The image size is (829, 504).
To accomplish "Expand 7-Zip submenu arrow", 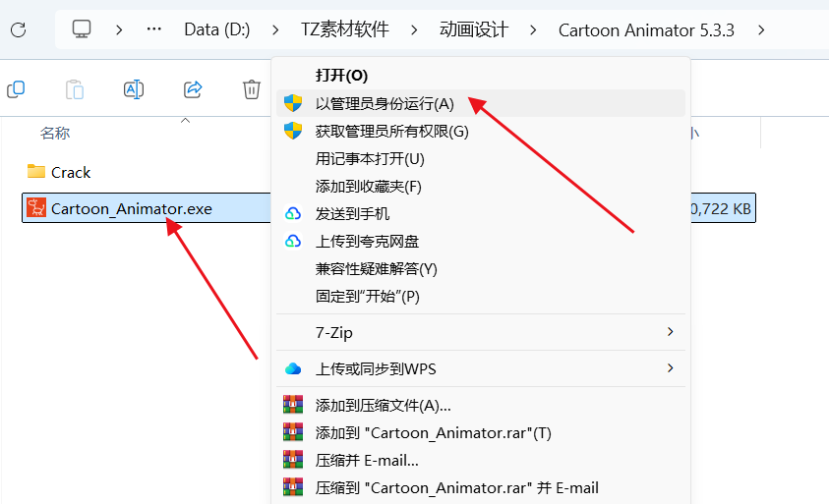I will [x=671, y=332].
